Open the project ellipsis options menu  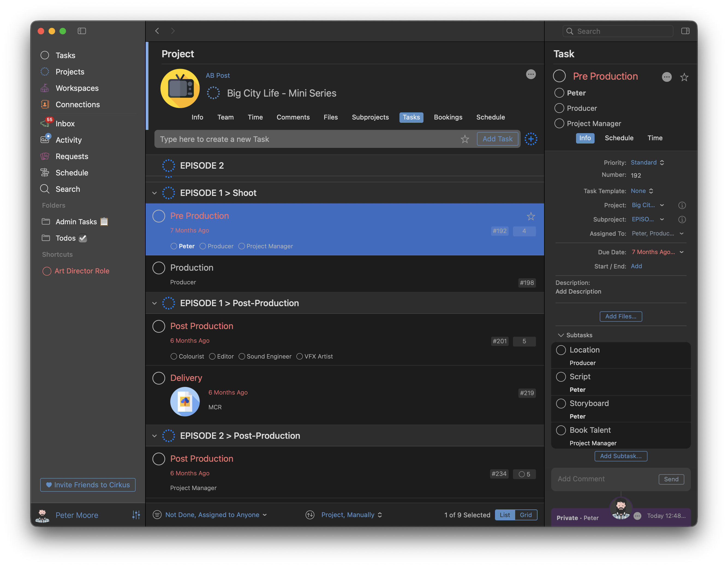[531, 74]
